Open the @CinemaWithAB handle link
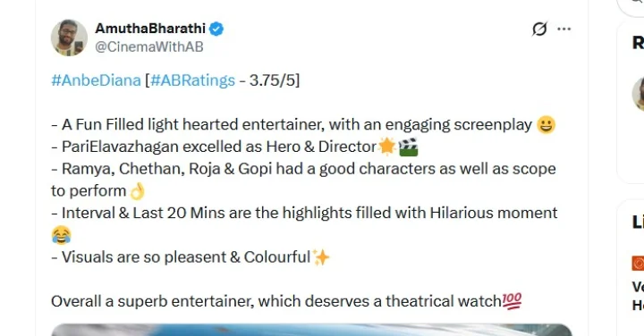 [149, 46]
